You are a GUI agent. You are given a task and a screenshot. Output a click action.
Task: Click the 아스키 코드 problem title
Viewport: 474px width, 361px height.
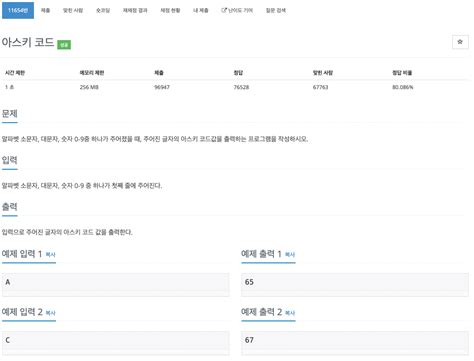coord(28,42)
